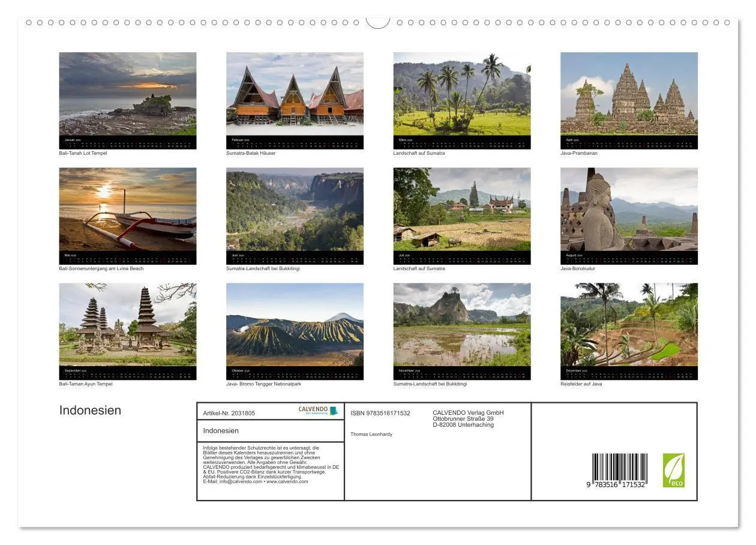
Task: Click the green eco leaf icon
Action: tap(674, 471)
